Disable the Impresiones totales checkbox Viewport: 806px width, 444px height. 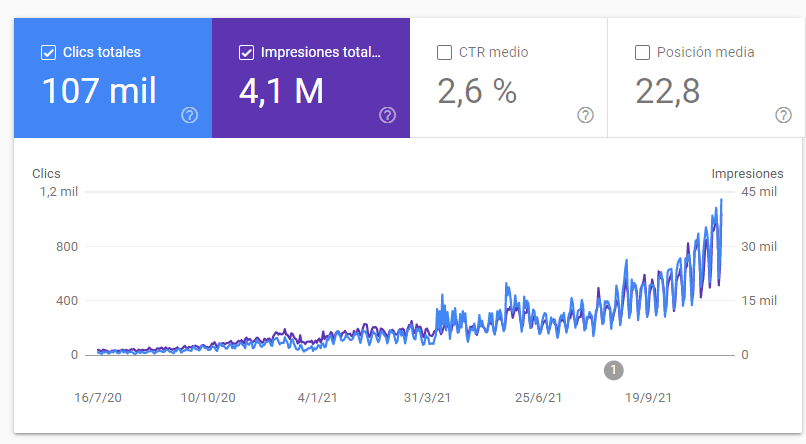246,53
